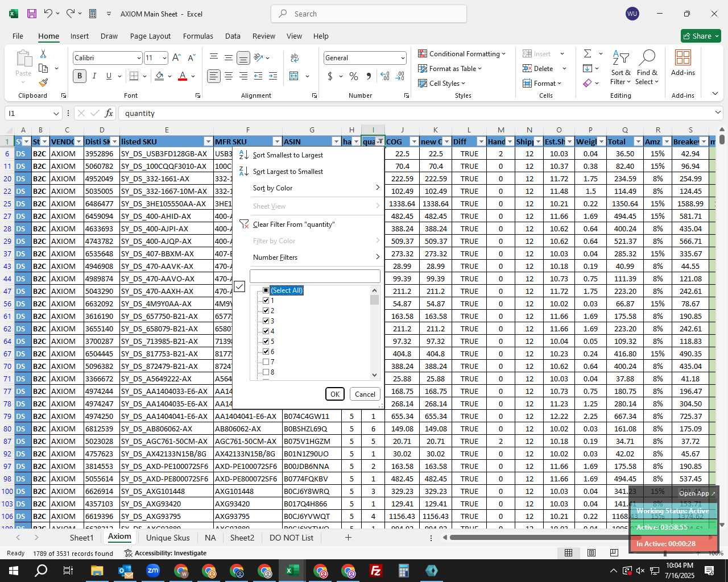Screen dimensions: 728x582
Task: Open the font name dropdown
Action: click(138, 58)
